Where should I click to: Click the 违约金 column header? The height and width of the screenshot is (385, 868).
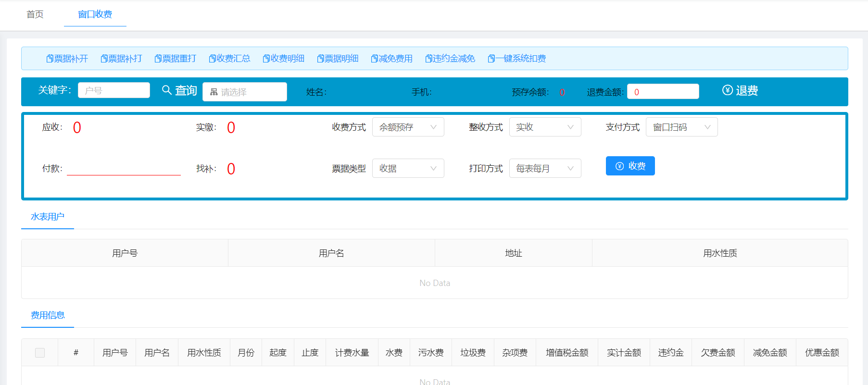pyautogui.click(x=671, y=353)
